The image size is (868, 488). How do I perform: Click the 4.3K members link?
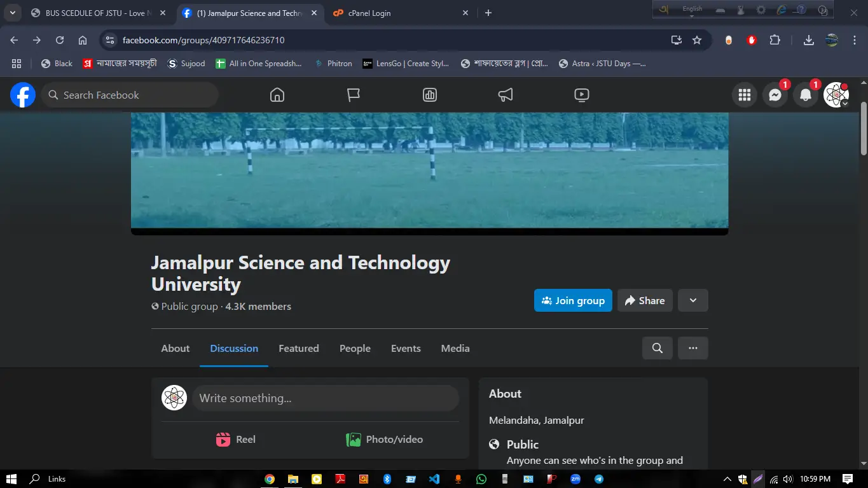258,306
